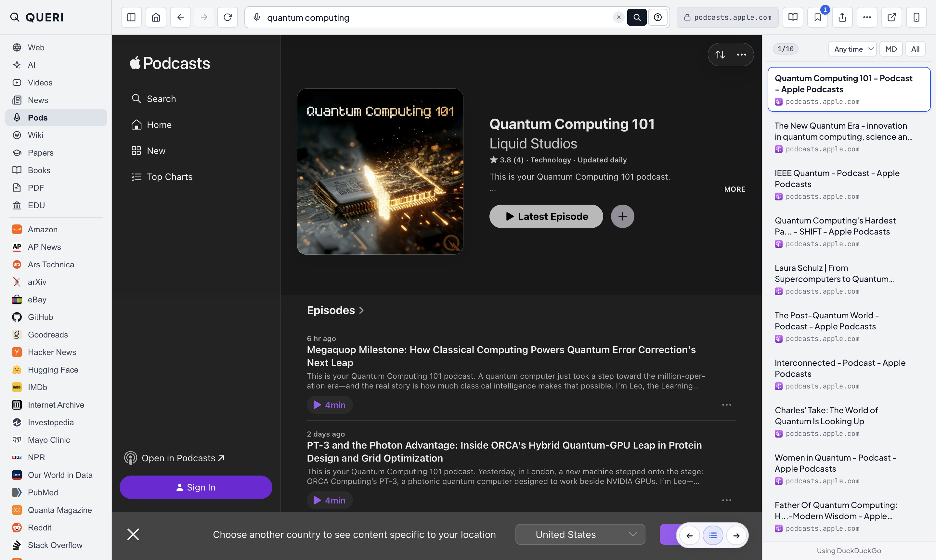Play the 4min Megaquop Milestone episode
The height and width of the screenshot is (560, 936).
tap(329, 405)
